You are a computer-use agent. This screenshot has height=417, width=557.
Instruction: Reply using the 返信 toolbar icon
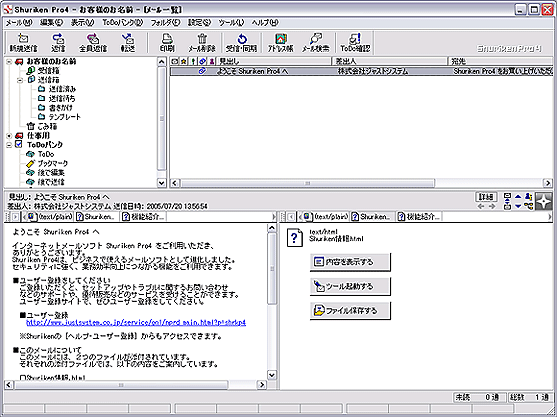pos(58,43)
